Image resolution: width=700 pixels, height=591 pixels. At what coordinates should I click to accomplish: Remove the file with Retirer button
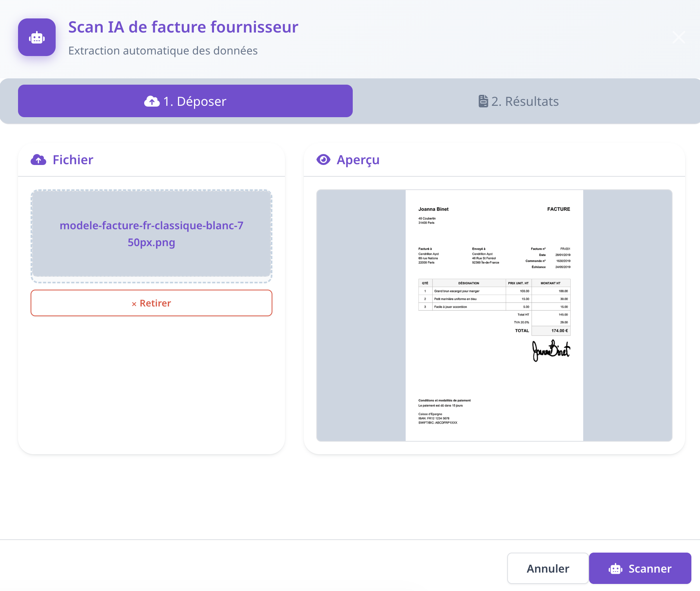(x=151, y=303)
